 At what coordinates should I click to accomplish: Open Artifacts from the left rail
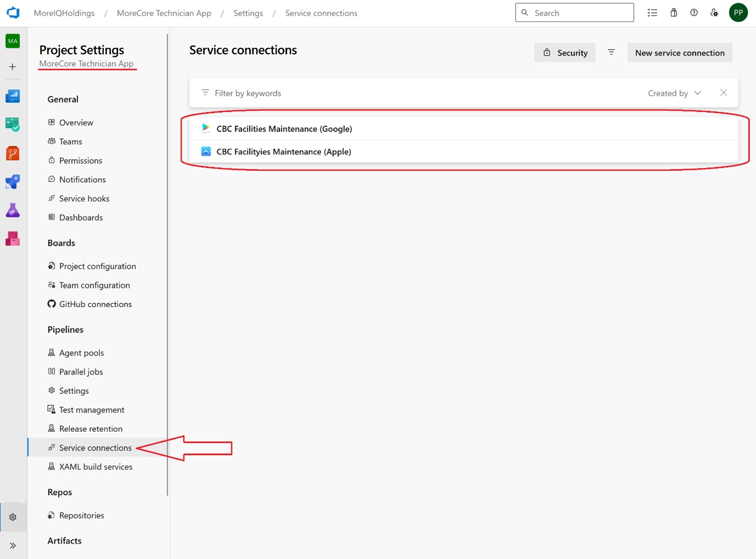coord(12,239)
